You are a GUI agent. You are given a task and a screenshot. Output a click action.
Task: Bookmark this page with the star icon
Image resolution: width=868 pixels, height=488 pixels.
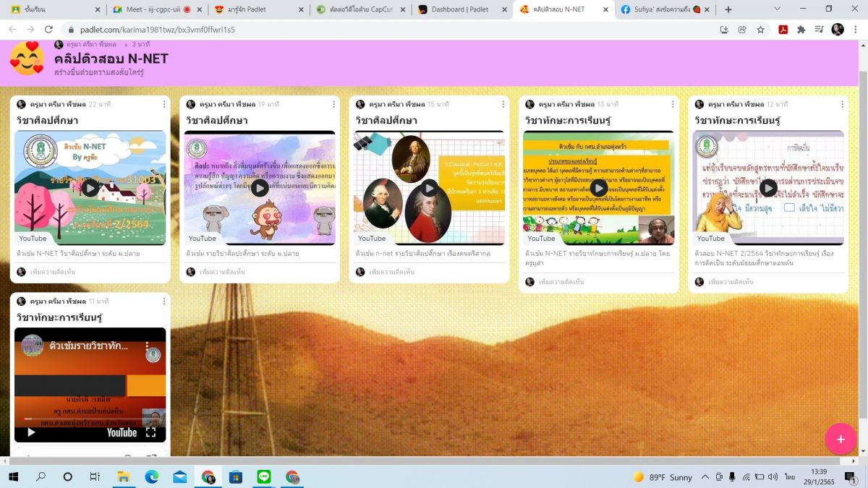tap(761, 30)
